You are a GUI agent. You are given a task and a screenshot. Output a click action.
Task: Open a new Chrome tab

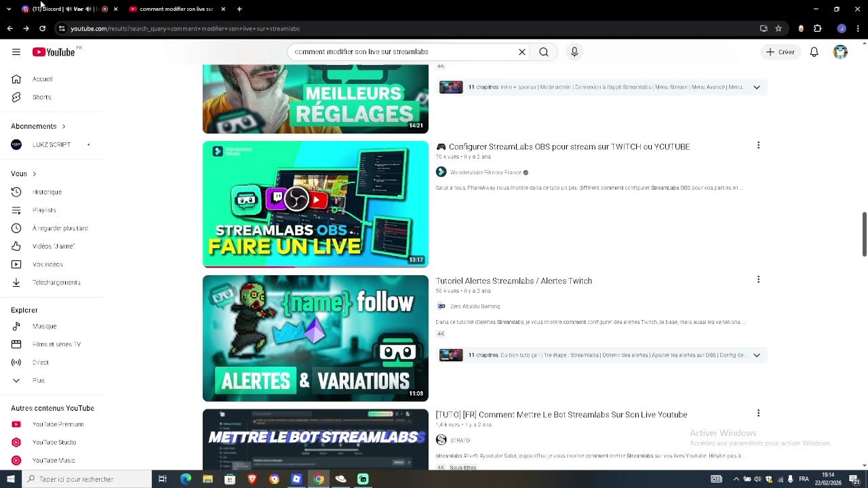pyautogui.click(x=239, y=9)
